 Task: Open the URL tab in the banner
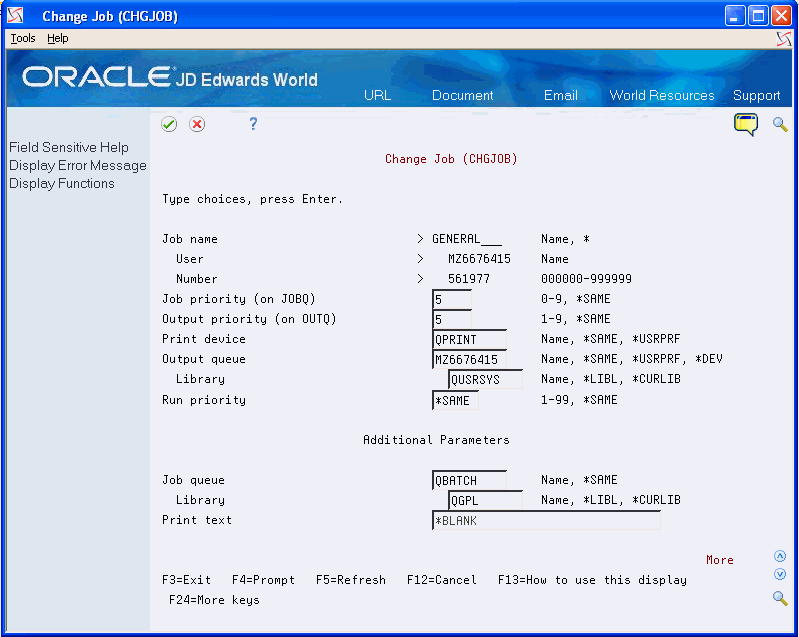tap(378, 95)
